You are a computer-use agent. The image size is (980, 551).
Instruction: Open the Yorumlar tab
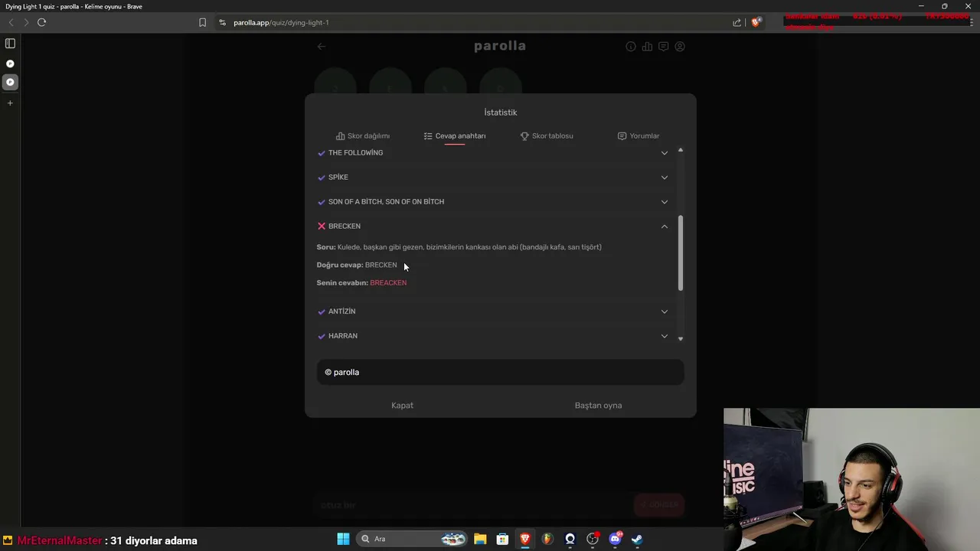[x=639, y=135]
